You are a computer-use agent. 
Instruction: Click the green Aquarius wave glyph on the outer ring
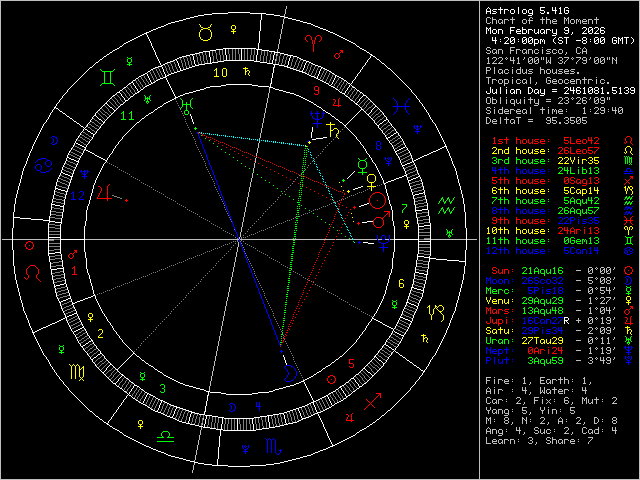coord(446,205)
